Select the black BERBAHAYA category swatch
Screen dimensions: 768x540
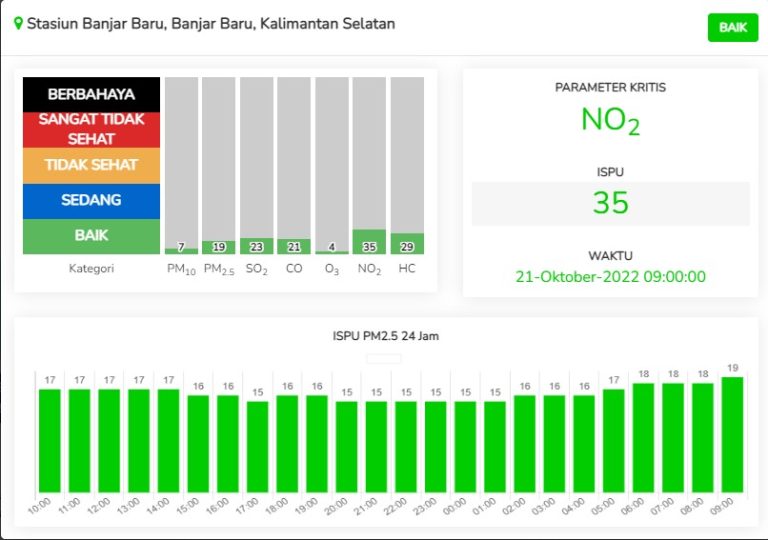[91, 95]
